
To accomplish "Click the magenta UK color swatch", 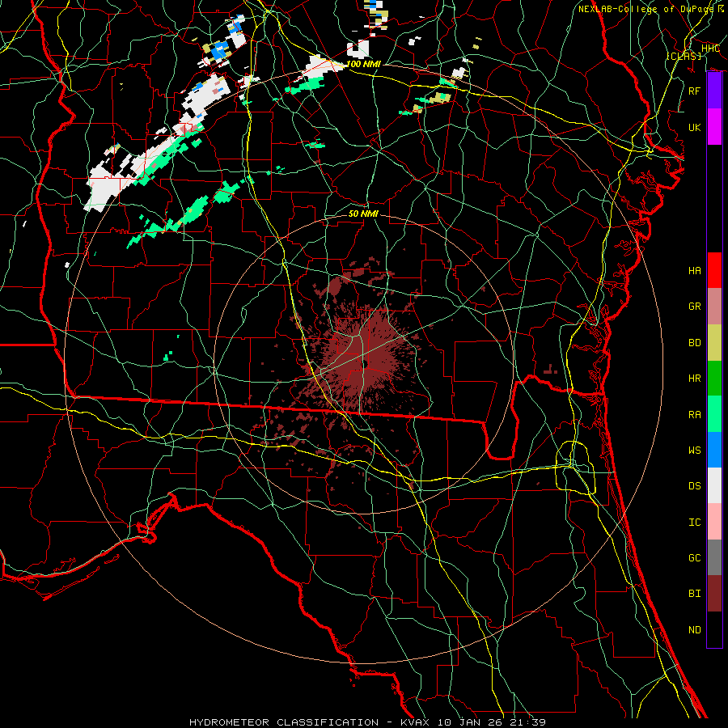I will click(x=714, y=127).
